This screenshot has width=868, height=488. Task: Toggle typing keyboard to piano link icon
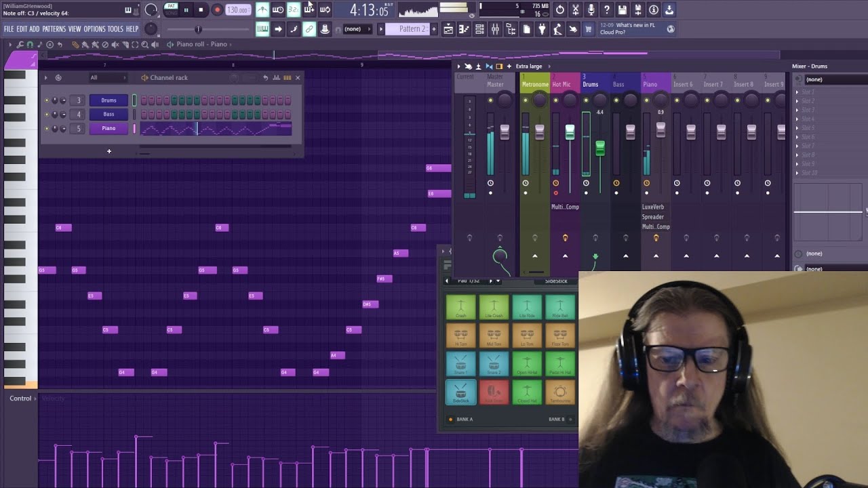(x=262, y=29)
